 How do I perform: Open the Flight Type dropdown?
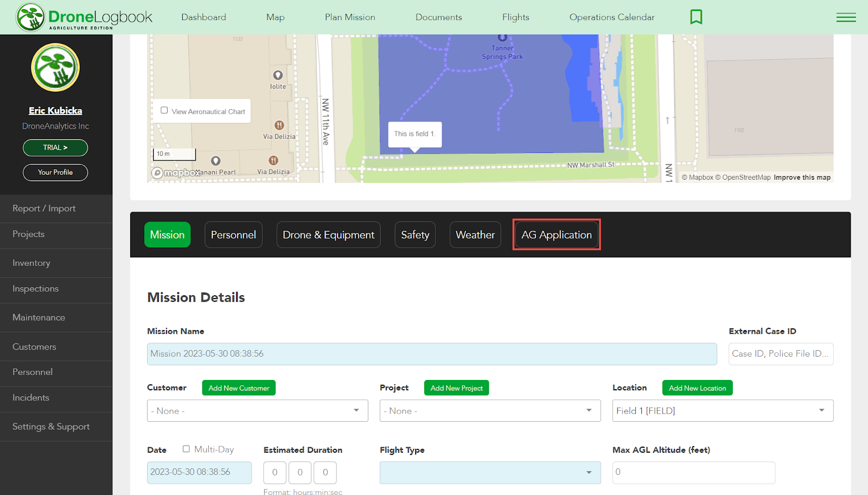point(490,473)
